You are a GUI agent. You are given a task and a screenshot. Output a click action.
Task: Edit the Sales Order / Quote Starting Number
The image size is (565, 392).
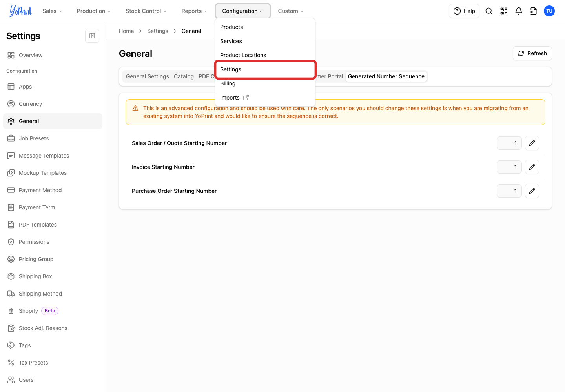click(x=532, y=143)
